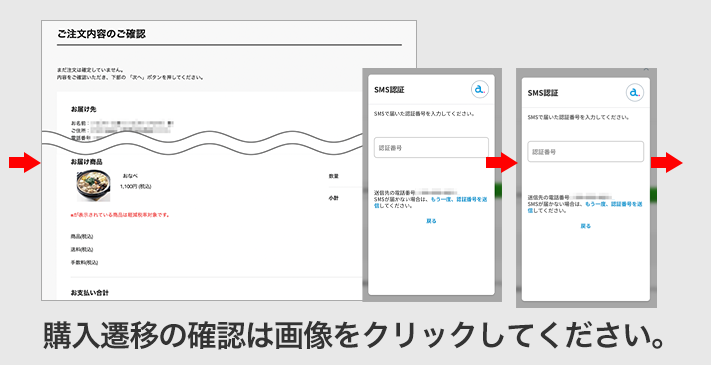Click the red reduced-tax-rate notice text

120,215
